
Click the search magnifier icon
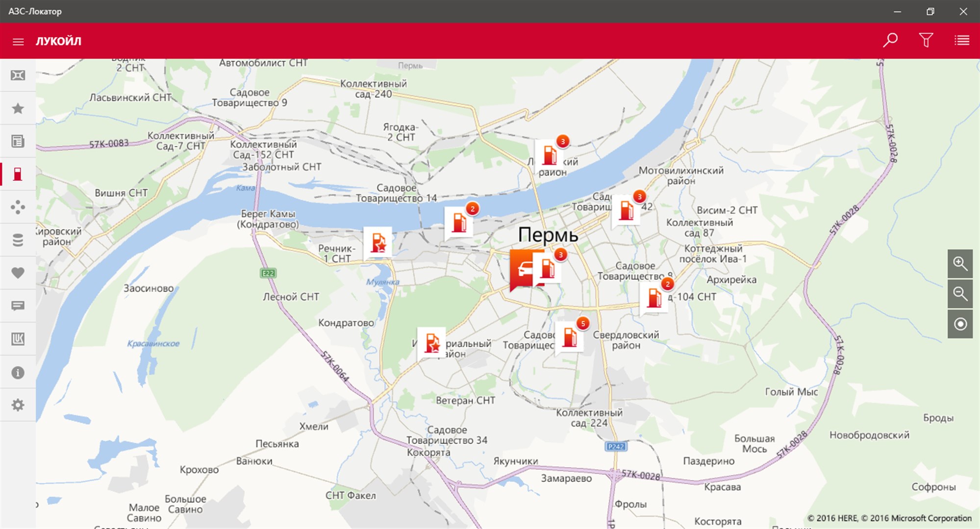[x=890, y=40]
